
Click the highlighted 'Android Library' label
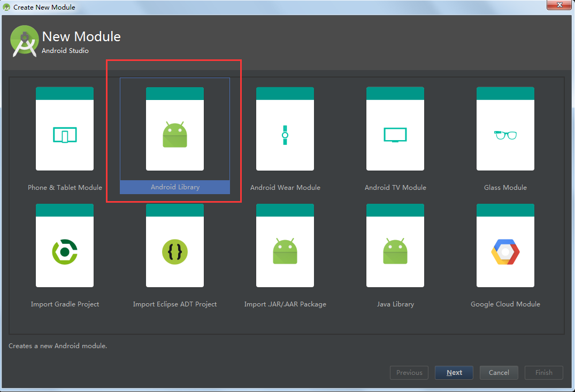pos(175,187)
